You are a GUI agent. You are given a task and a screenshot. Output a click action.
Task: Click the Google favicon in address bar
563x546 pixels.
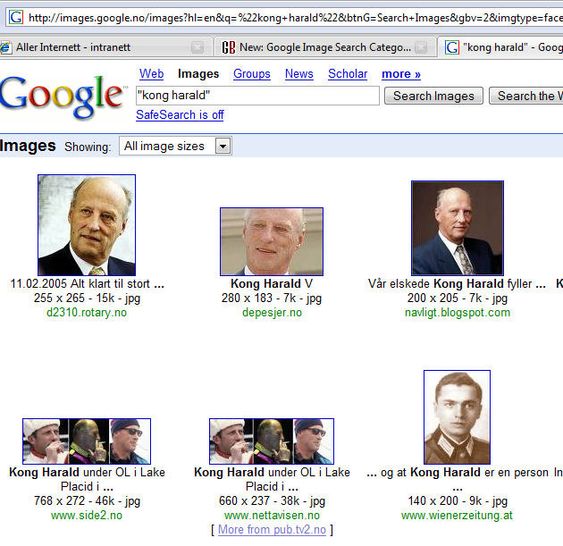tap(16, 17)
